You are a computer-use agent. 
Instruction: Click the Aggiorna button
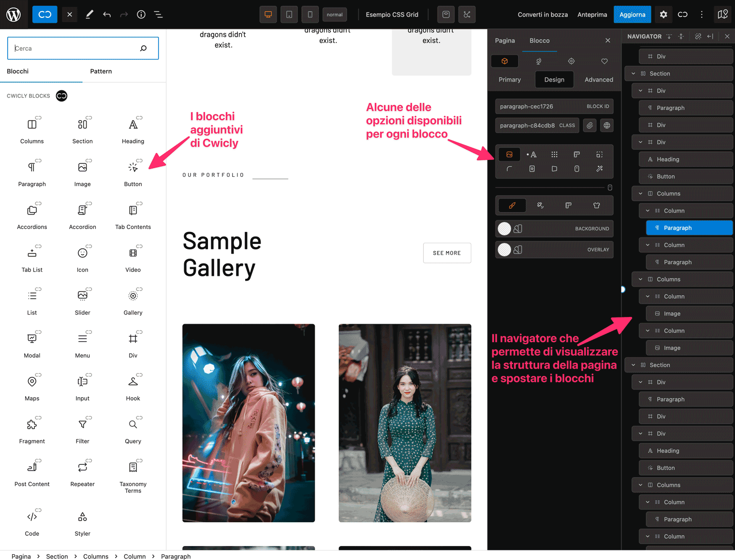tap(632, 14)
